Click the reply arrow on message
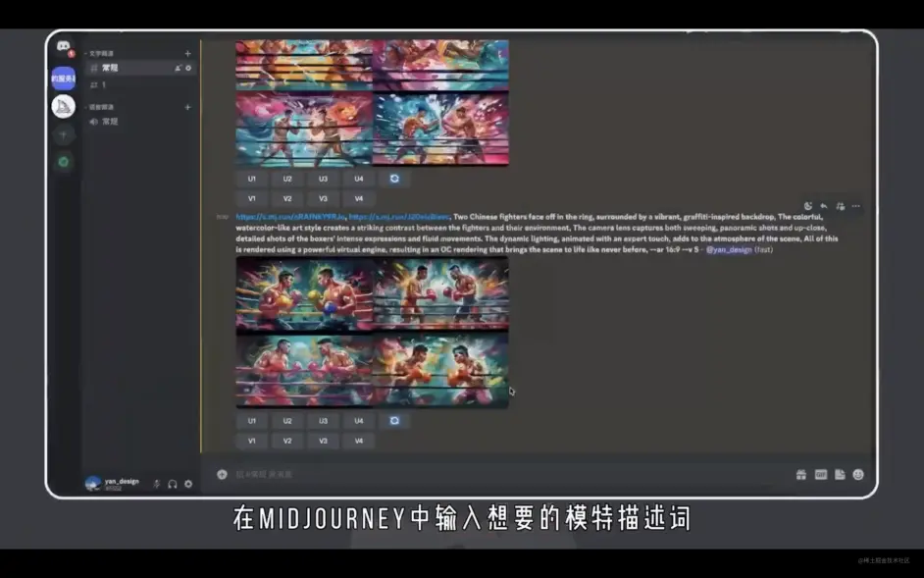Image resolution: width=924 pixels, height=578 pixels. point(824,206)
